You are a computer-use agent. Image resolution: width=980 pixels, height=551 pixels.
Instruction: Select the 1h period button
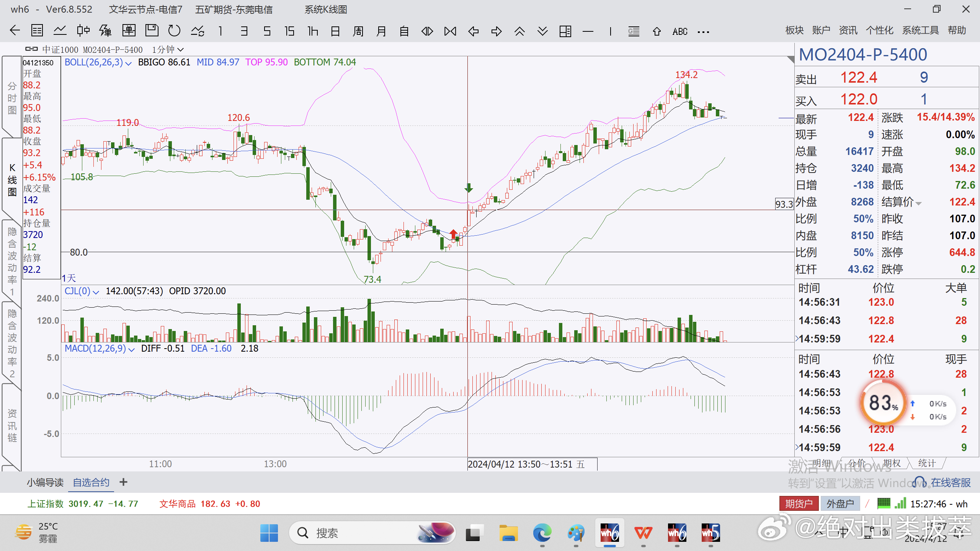click(x=313, y=31)
